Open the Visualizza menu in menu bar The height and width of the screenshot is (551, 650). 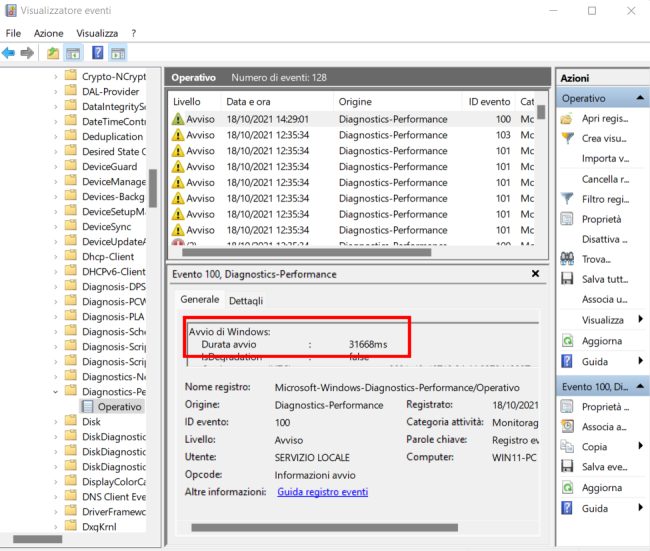(x=97, y=33)
